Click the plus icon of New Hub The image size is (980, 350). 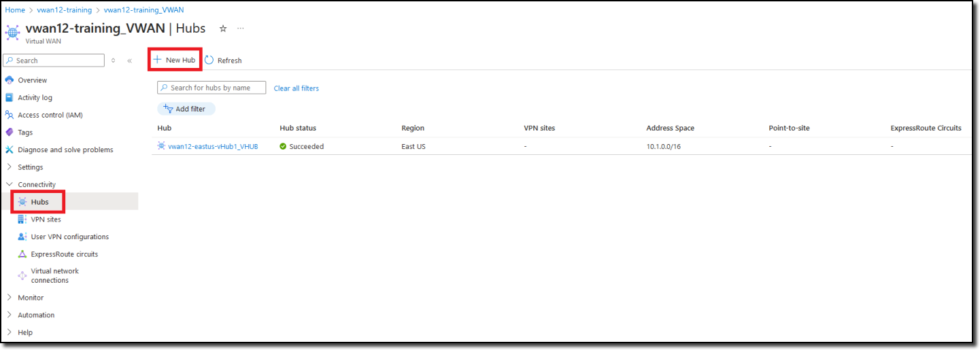pyautogui.click(x=157, y=60)
